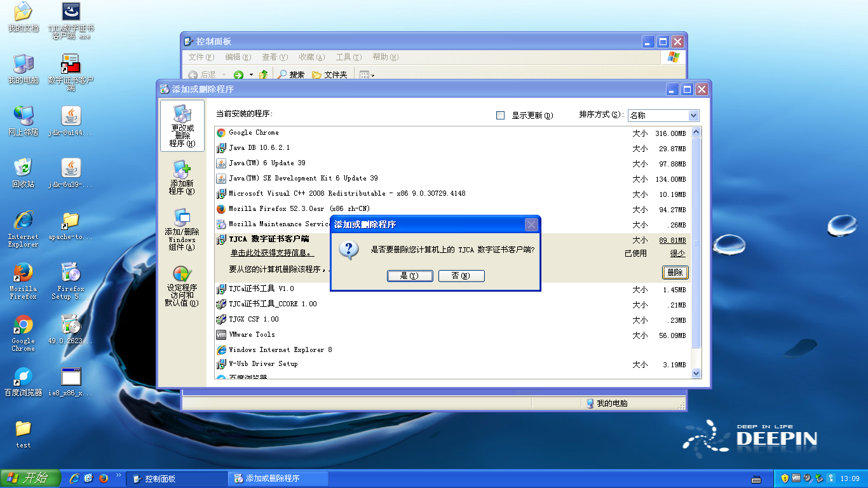Click VMware Tools tray icon

click(x=796, y=478)
